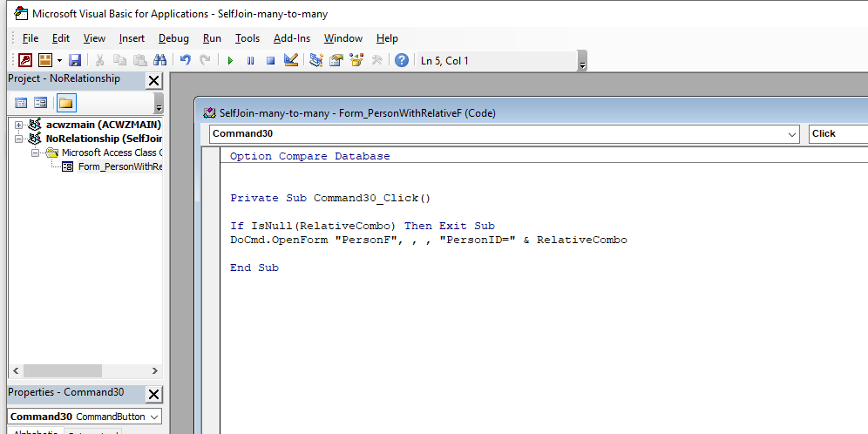Open the Add-Ins menu
This screenshot has height=434, width=868.
click(x=291, y=38)
